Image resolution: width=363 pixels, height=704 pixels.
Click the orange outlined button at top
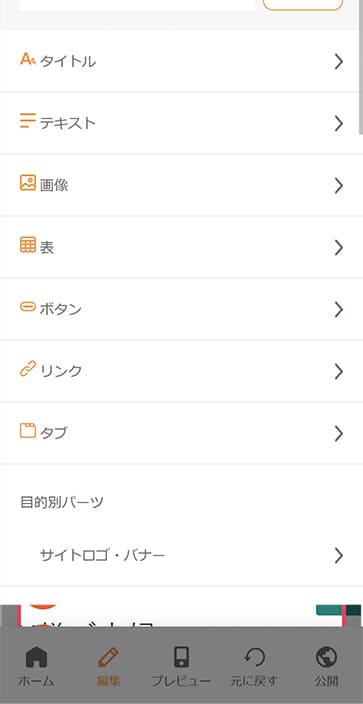[303, 4]
